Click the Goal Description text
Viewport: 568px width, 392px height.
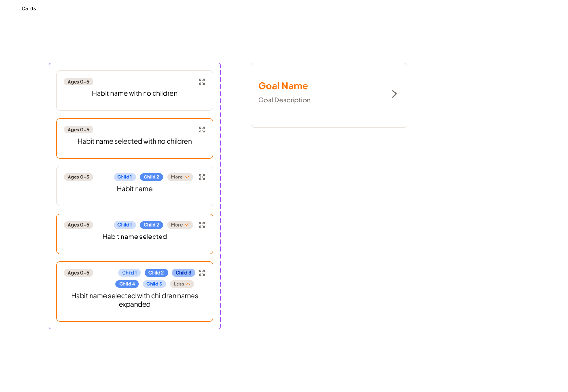[284, 100]
